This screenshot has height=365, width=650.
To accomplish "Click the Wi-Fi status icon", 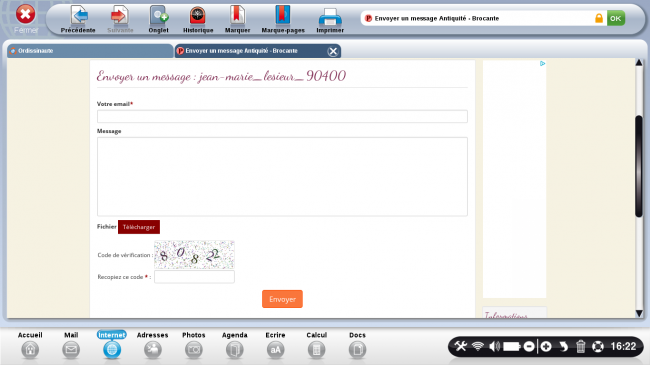I will [x=478, y=346].
